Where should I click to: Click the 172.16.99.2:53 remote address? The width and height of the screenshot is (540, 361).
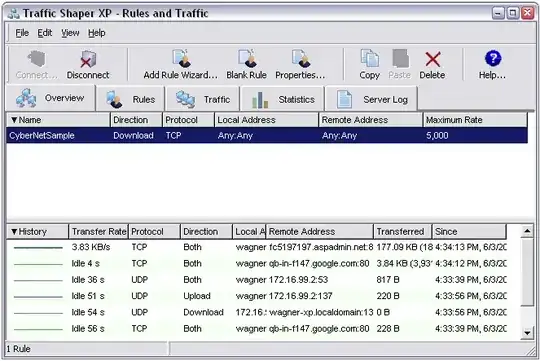coord(298,280)
